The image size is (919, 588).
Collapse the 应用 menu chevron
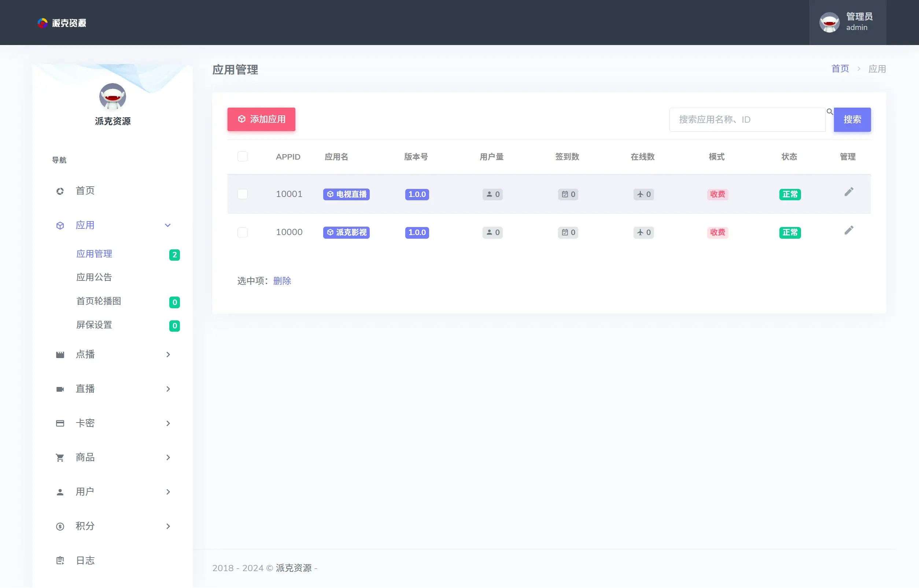point(167,225)
